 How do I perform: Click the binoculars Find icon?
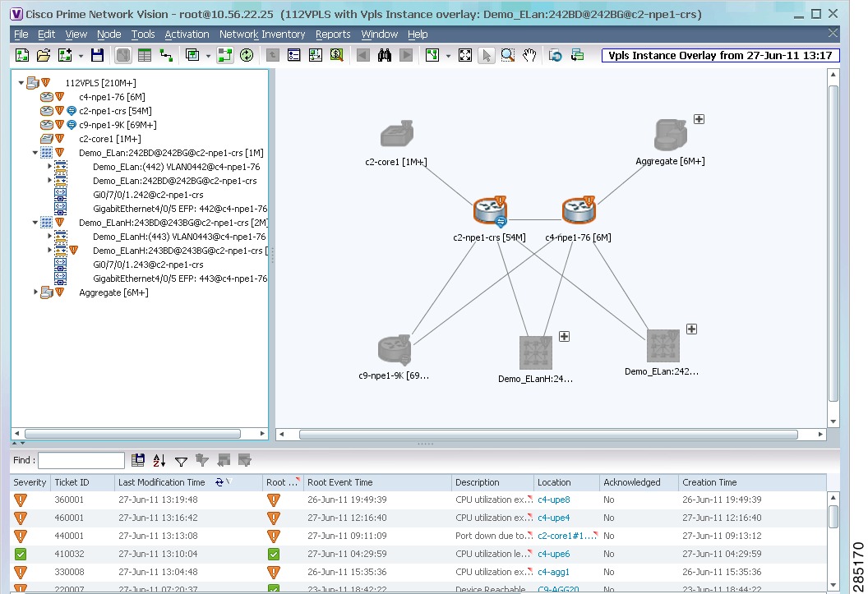384,55
